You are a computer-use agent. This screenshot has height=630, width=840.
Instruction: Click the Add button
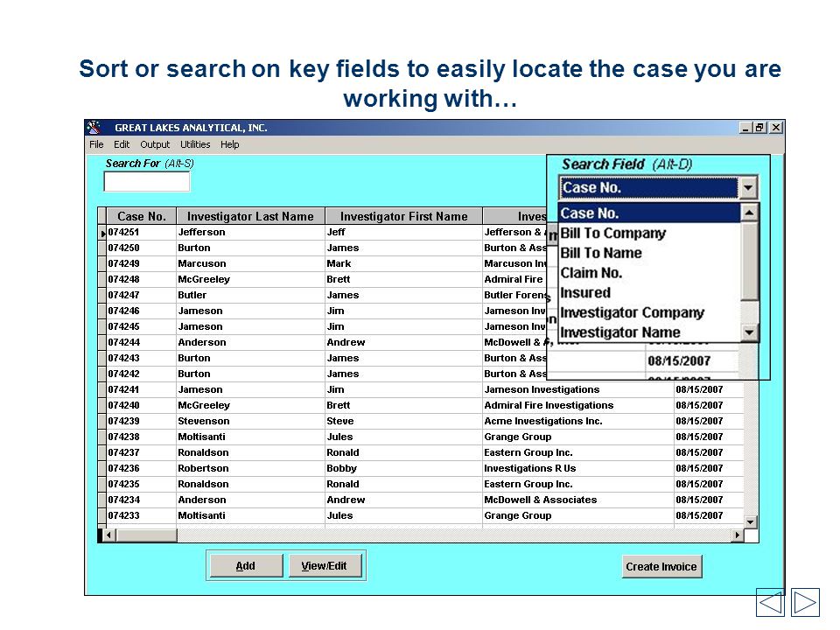point(246,566)
